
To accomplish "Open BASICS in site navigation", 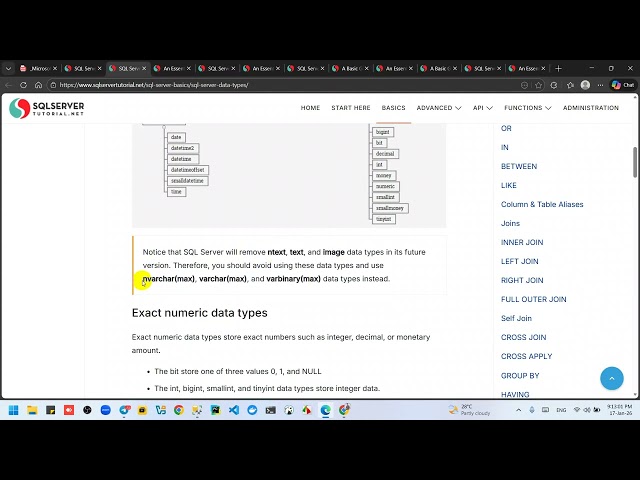I will 393,108.
